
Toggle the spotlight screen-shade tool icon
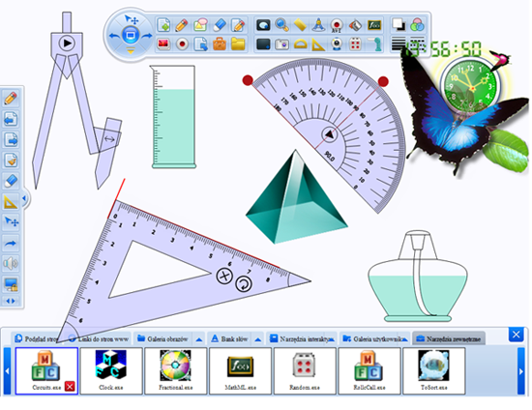click(263, 25)
